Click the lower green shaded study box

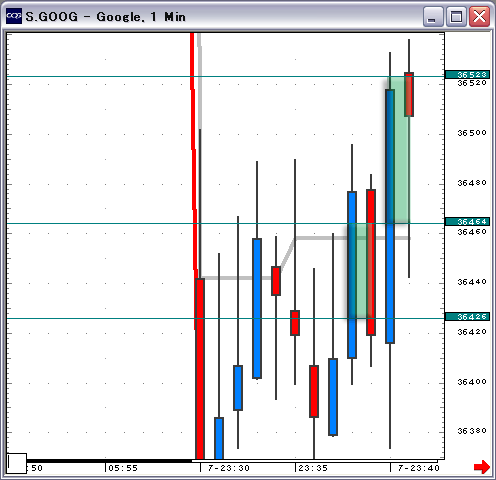[x=362, y=271]
